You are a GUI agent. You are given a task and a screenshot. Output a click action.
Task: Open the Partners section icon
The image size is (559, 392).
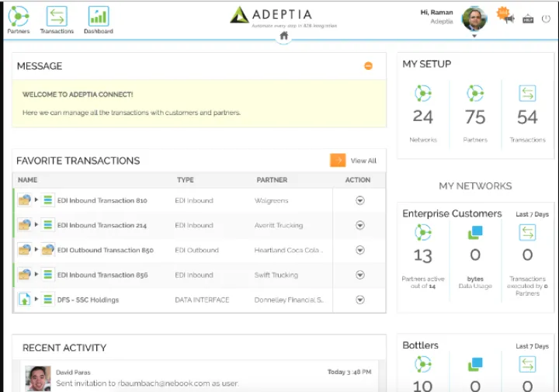click(19, 16)
